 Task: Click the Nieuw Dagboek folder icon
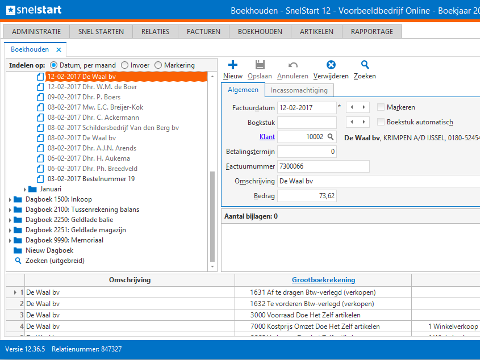pos(18,250)
